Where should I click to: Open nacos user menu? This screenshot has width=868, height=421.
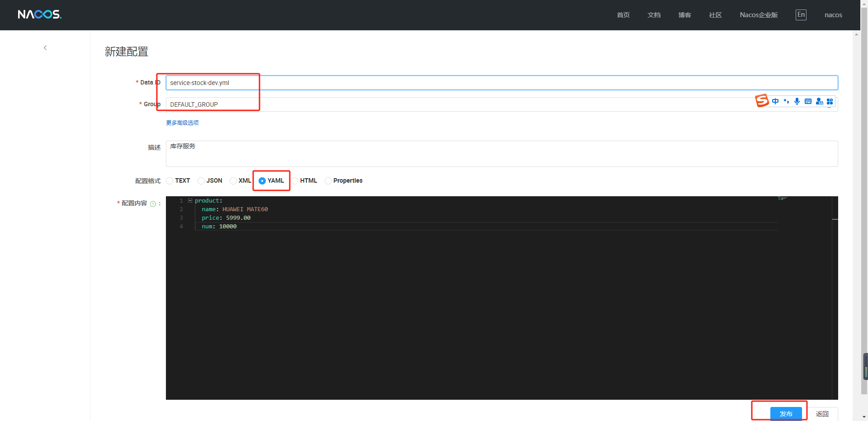coord(833,15)
